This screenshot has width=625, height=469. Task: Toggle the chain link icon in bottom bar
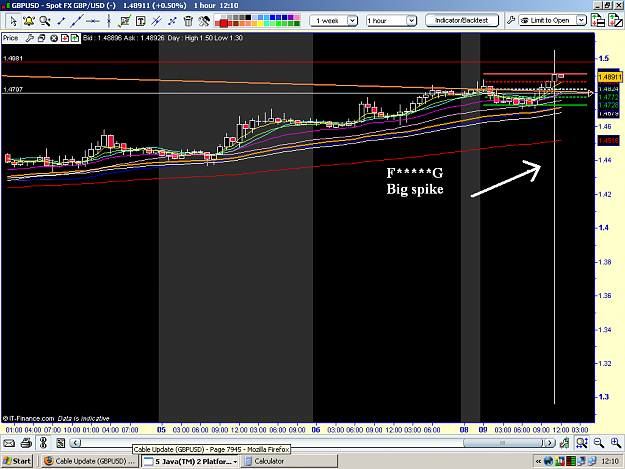[x=43, y=443]
